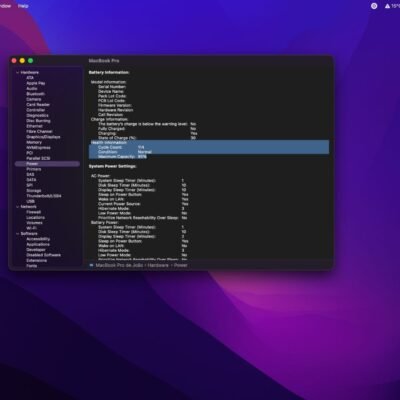The width and height of the screenshot is (400, 400).
Task: Select Thunderbolt/USB4 in the sidebar
Action: pyautogui.click(x=44, y=196)
